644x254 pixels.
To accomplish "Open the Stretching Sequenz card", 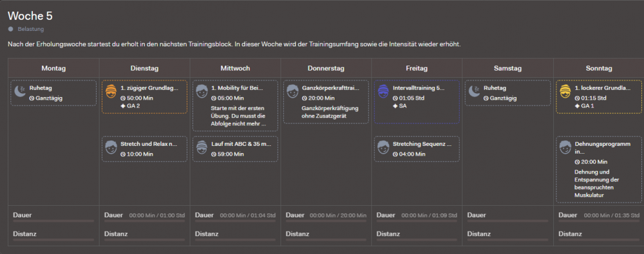I will click(x=417, y=149).
